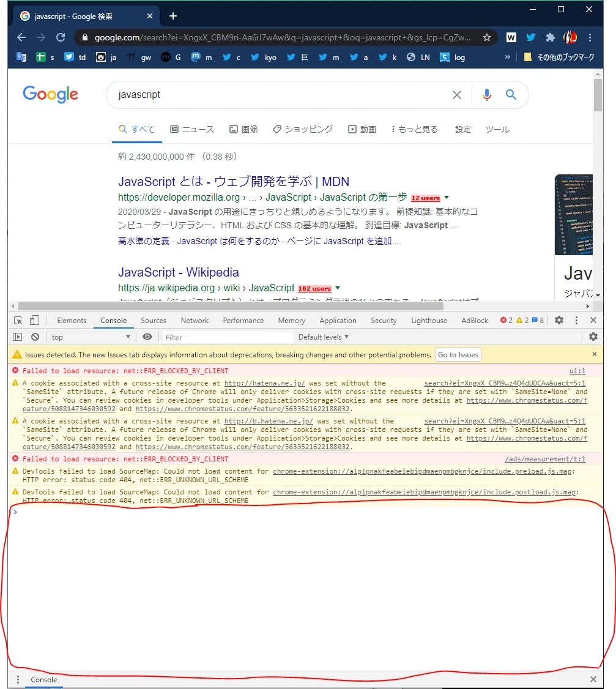Viewport: 616px width, 689px height.
Task: Toggle the device toolbar icon in DevTools
Action: click(34, 321)
